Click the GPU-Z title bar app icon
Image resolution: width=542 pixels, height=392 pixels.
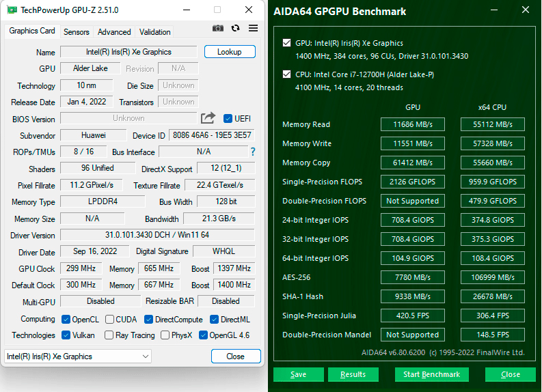click(x=12, y=10)
